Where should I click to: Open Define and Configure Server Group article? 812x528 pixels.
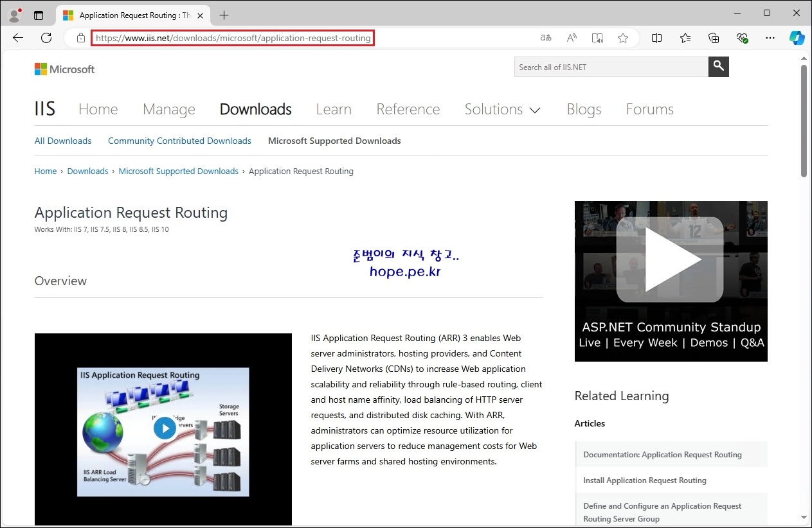click(x=662, y=512)
